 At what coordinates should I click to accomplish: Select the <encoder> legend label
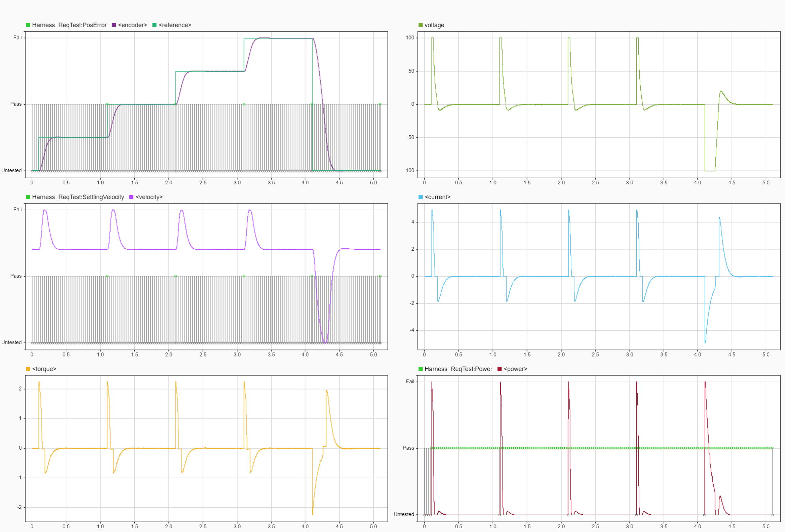132,25
